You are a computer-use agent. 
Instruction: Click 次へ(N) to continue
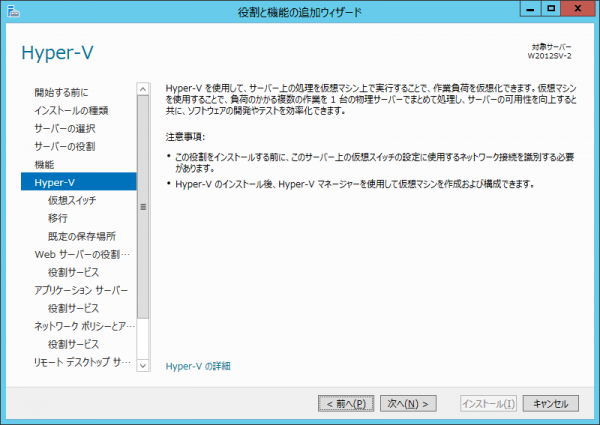pyautogui.click(x=408, y=403)
